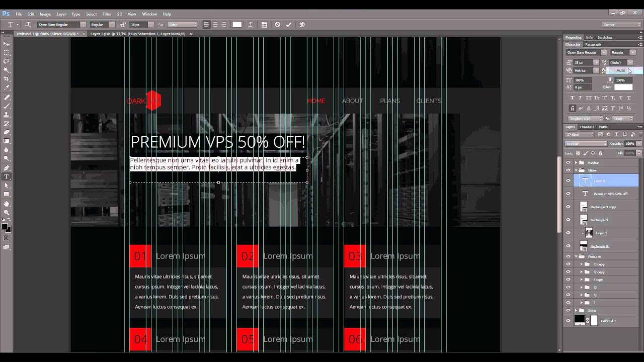Hide the Rectangle 8 layer
The image size is (644, 362).
pyautogui.click(x=568, y=246)
